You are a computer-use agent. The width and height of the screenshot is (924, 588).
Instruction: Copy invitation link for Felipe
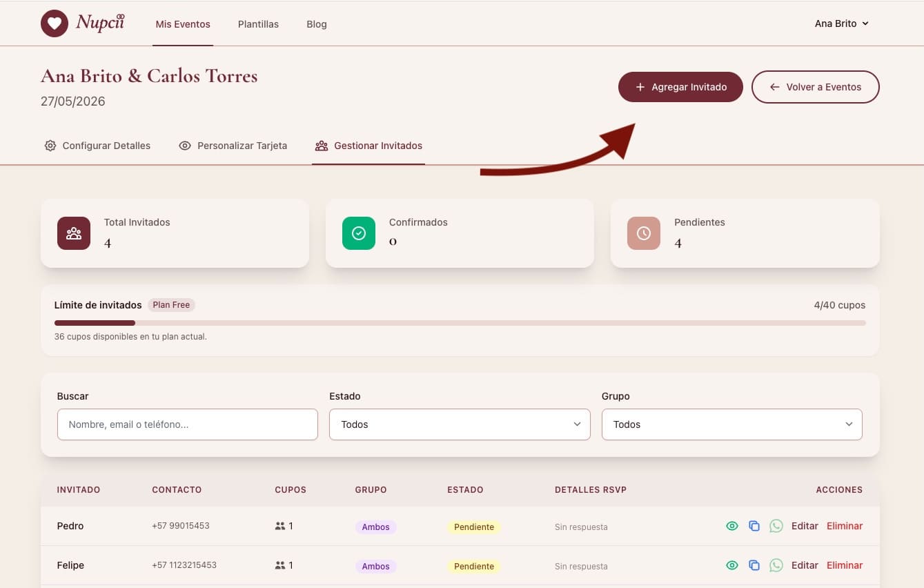[x=754, y=565]
